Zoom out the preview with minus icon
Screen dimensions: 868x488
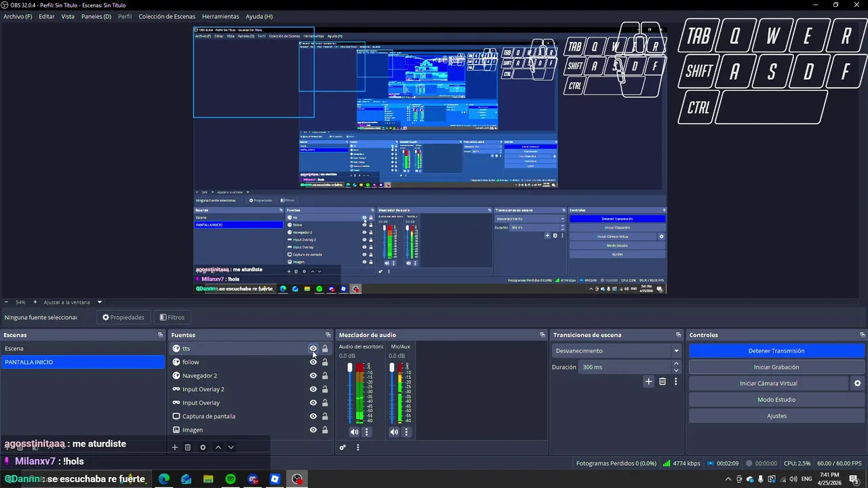point(6,302)
